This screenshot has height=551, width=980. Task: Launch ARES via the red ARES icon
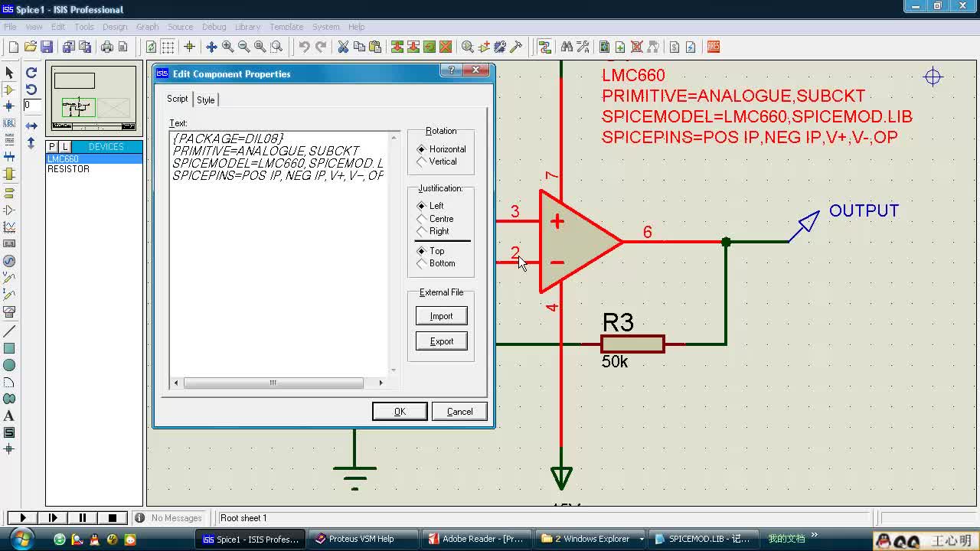click(713, 47)
